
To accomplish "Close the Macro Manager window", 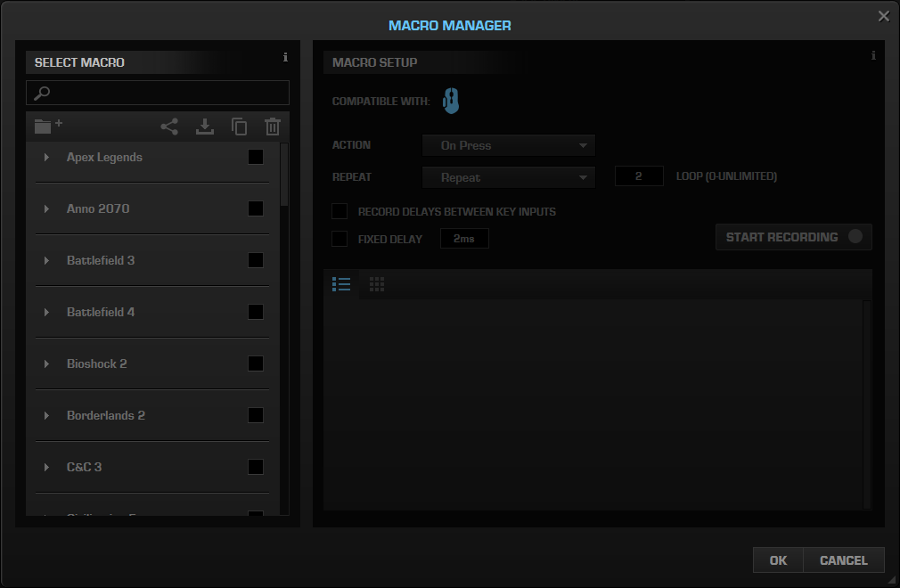I will coord(884,16).
